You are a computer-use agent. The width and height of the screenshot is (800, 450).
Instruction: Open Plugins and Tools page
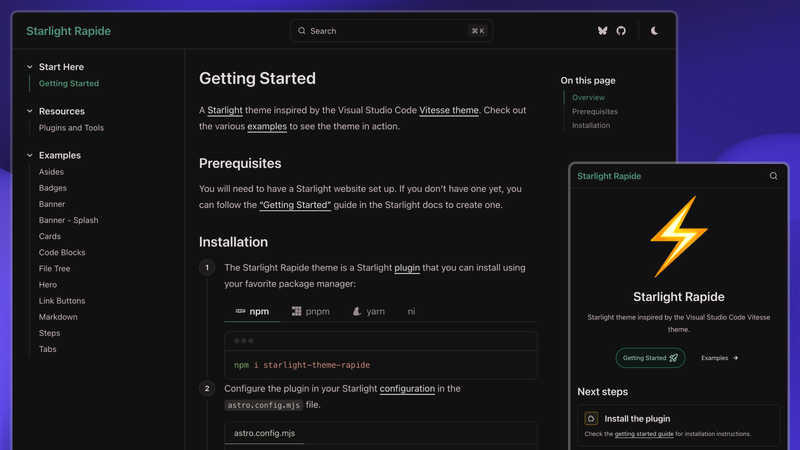click(71, 128)
